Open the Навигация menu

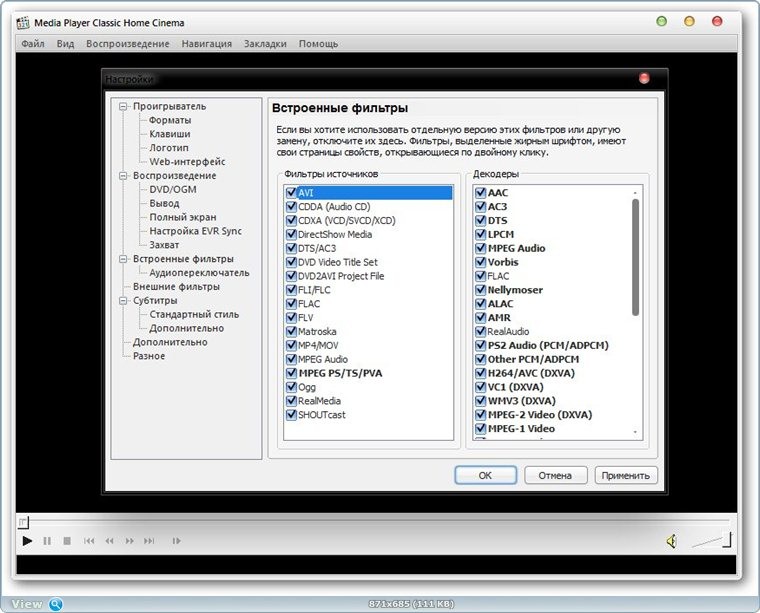(x=207, y=44)
